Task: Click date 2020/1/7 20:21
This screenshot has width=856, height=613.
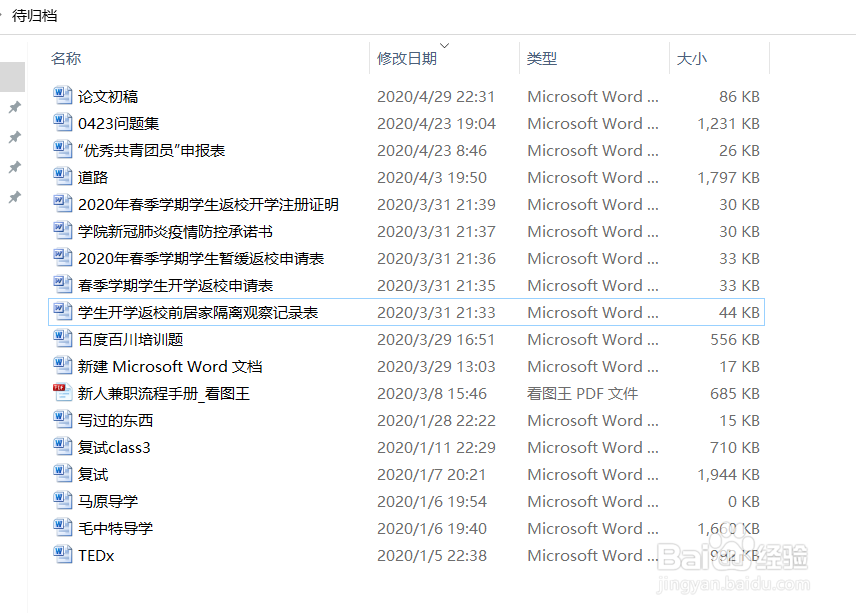Action: coord(431,475)
